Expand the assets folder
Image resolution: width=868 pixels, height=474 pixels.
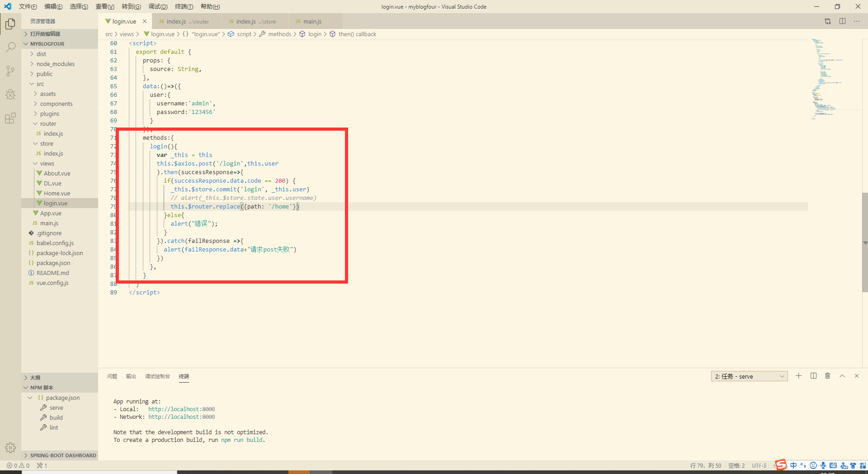click(47, 94)
